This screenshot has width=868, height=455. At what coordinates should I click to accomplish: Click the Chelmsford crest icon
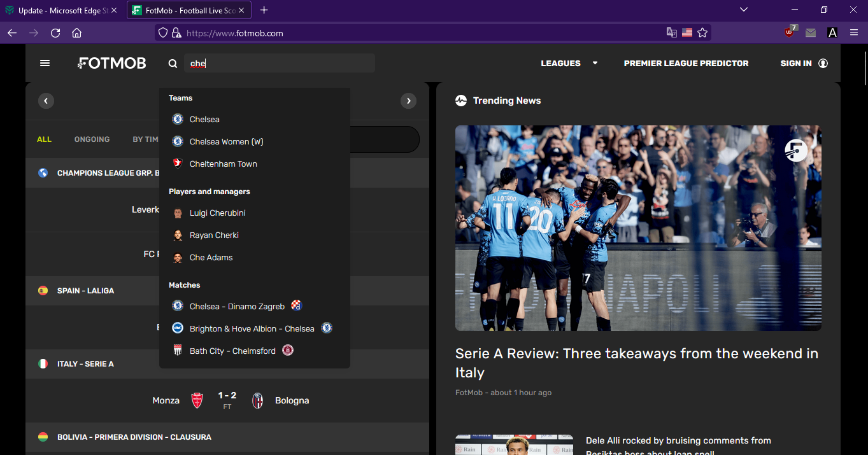[288, 350]
